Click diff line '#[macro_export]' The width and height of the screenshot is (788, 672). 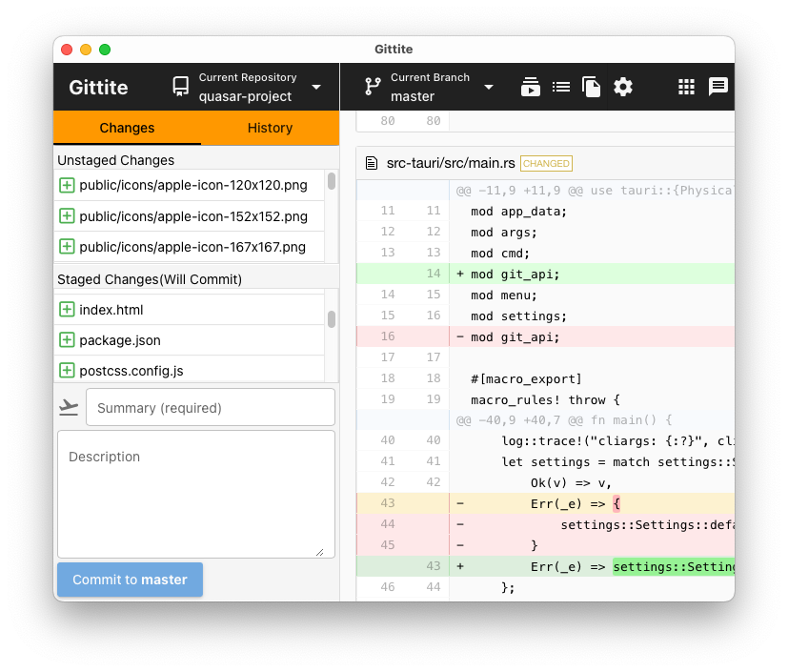545,378
